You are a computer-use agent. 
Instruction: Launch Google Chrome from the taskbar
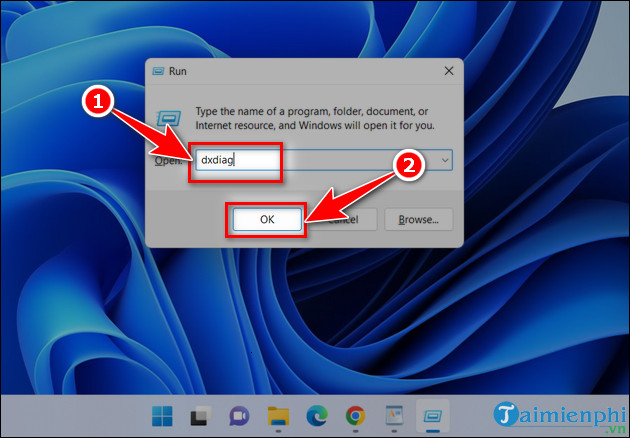[355, 415]
